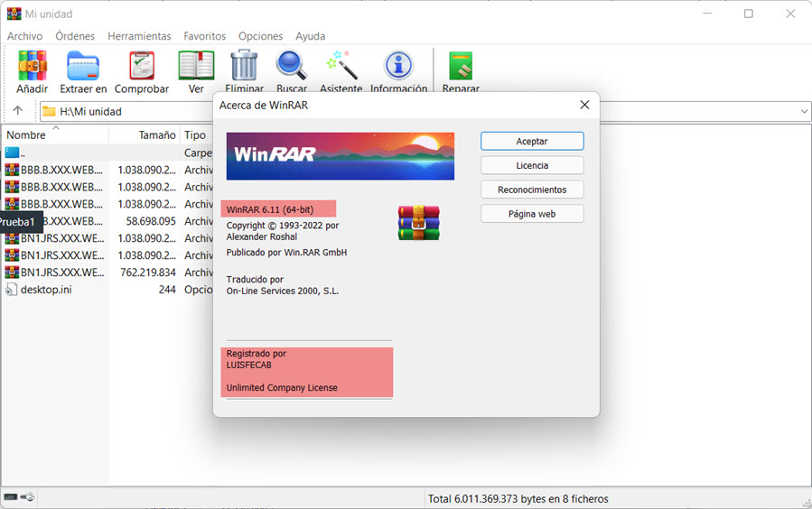Viewport: 812px width, 509px height.
Task: Open the Herramientas menu
Action: point(139,36)
